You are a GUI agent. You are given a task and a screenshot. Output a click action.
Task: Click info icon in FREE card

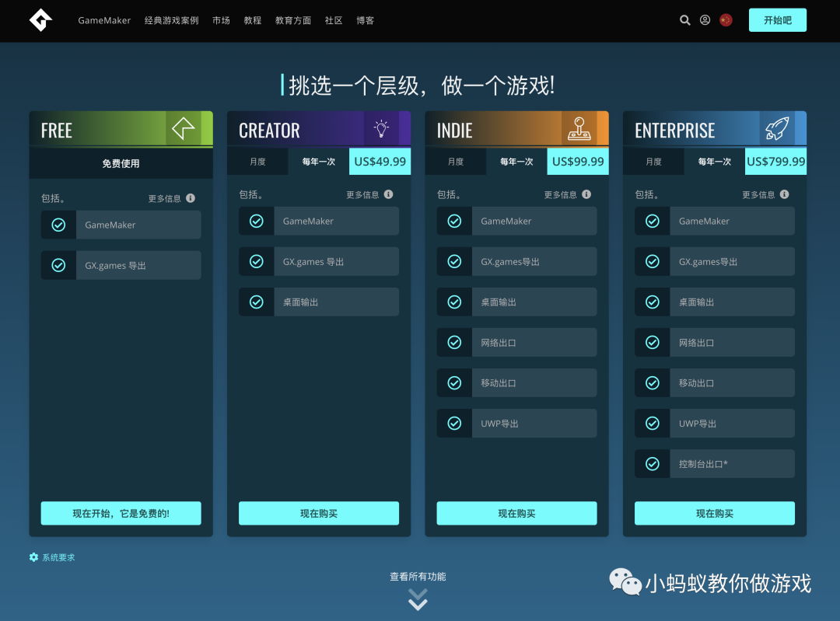point(191,198)
